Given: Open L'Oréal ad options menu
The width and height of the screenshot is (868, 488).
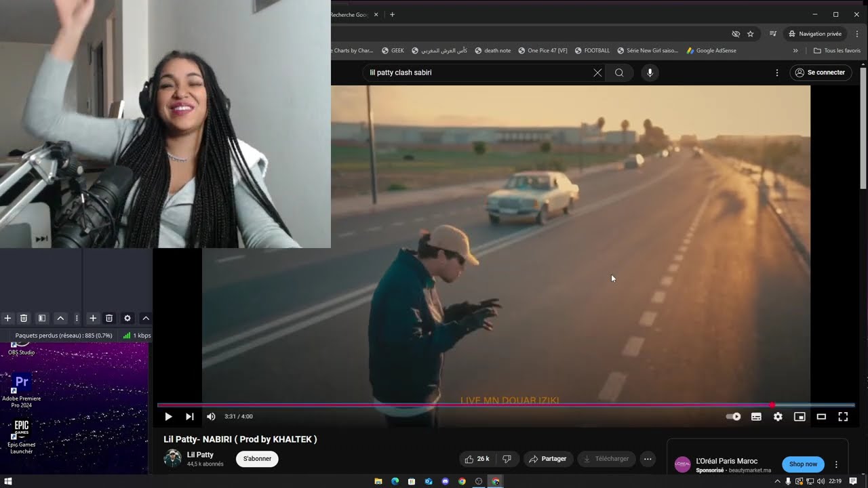Looking at the screenshot, I should click(836, 464).
